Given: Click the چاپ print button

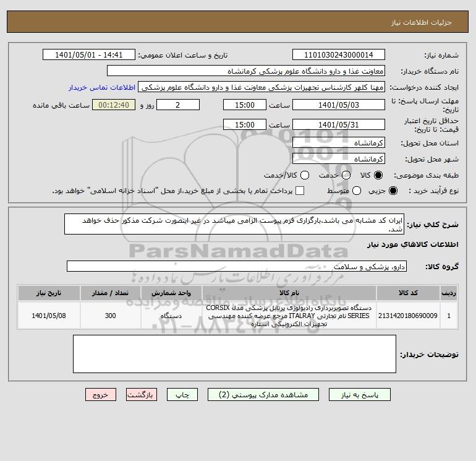Looking at the screenshot, I should pos(182,395).
